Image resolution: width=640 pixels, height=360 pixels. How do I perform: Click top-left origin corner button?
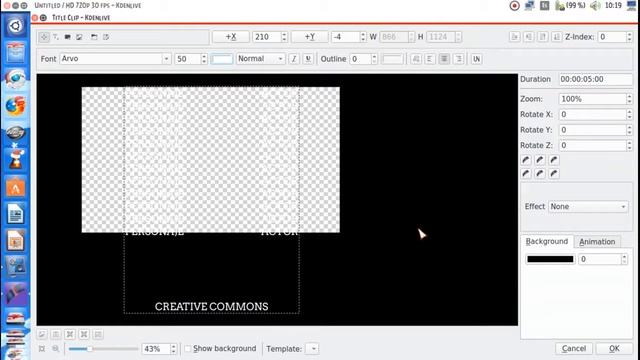[526, 160]
